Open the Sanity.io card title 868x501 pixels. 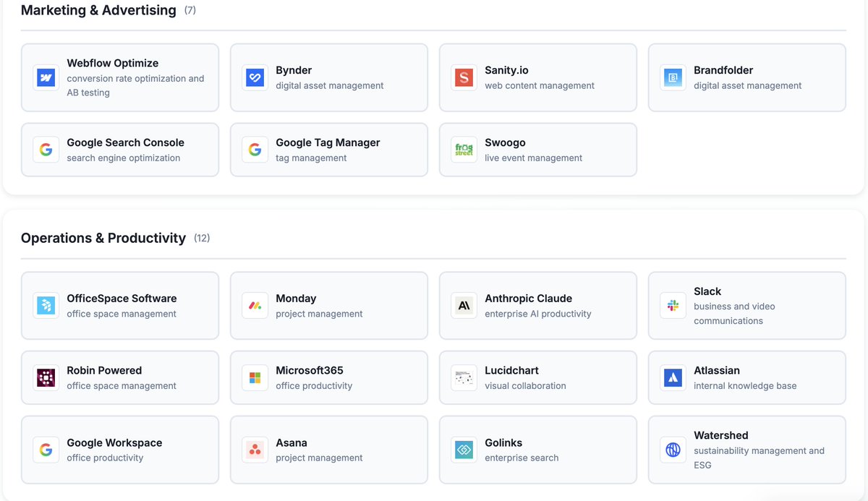506,70
